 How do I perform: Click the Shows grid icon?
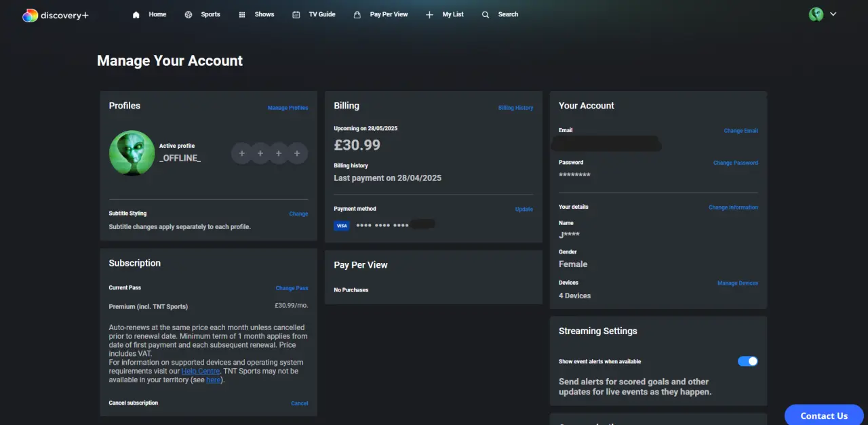pos(242,15)
